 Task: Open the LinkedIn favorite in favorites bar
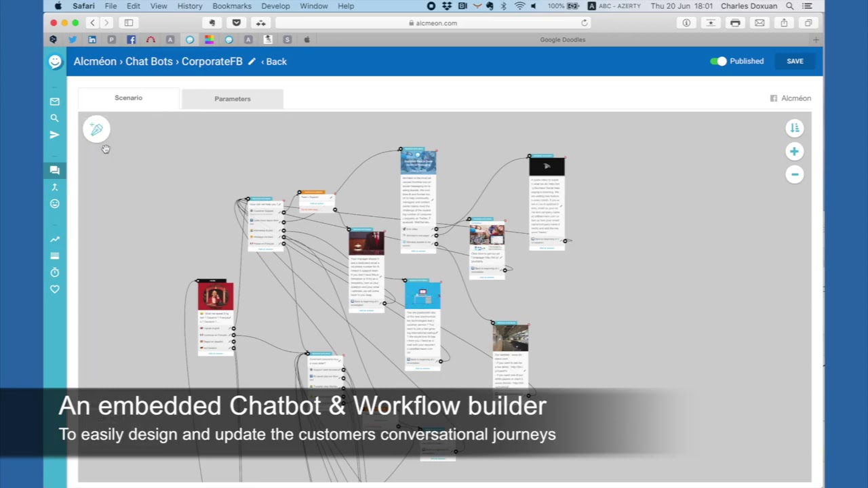click(x=92, y=40)
